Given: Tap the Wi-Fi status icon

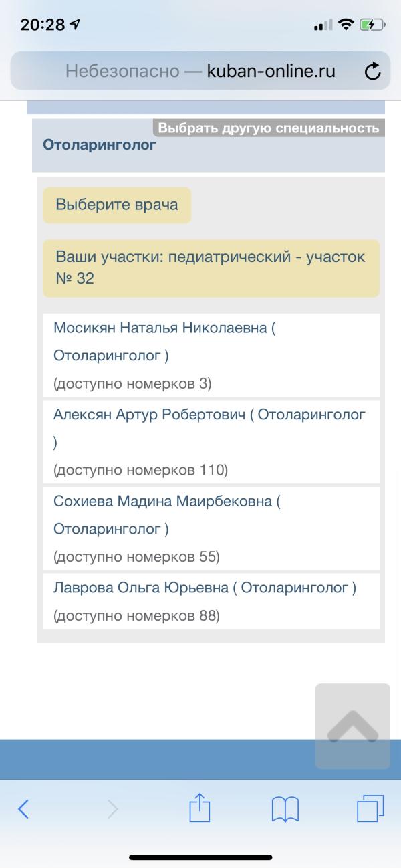Looking at the screenshot, I should [346, 25].
